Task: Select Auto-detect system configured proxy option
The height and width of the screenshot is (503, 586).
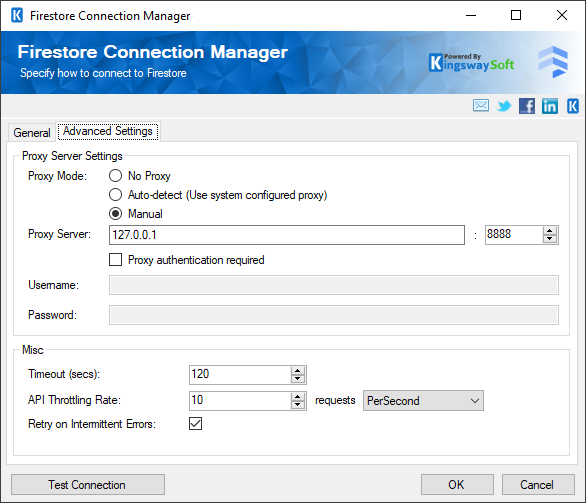Action: click(x=115, y=195)
